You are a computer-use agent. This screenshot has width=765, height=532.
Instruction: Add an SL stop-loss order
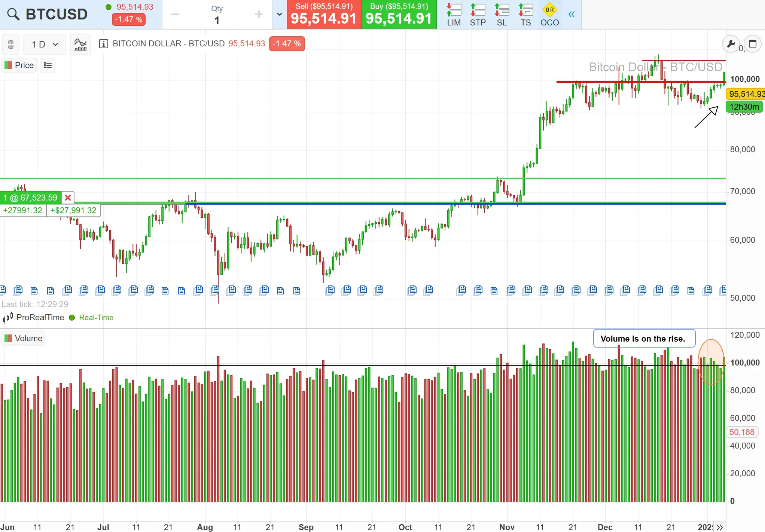tap(502, 15)
